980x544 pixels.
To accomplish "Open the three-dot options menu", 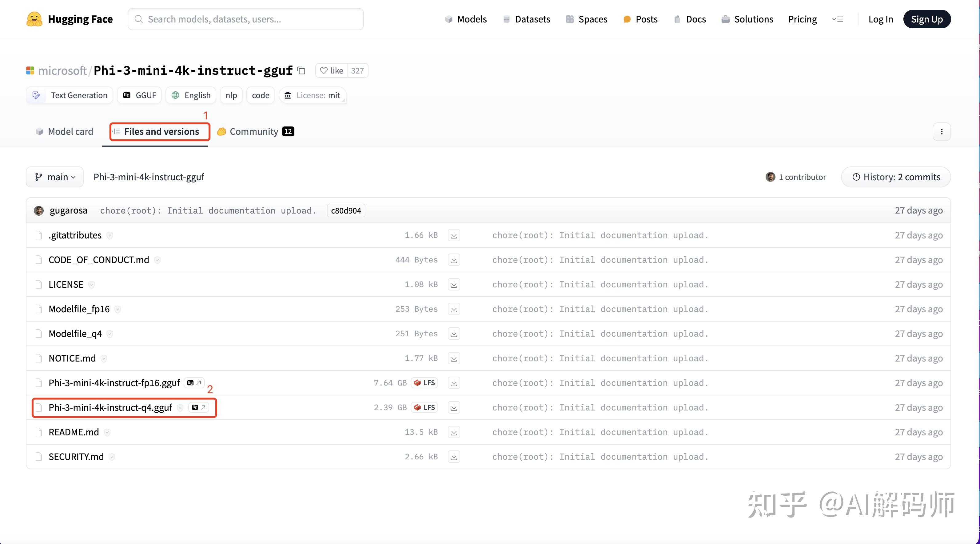I will [942, 132].
